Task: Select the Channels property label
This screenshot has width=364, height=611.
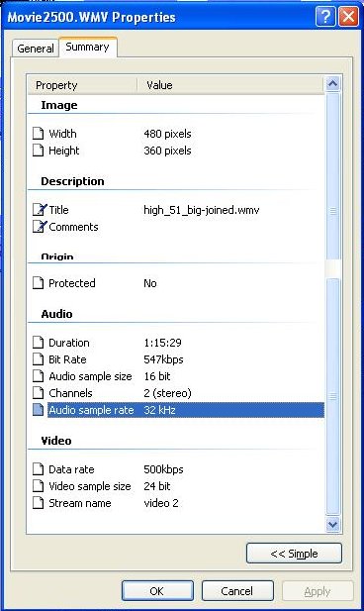Action: point(70,393)
